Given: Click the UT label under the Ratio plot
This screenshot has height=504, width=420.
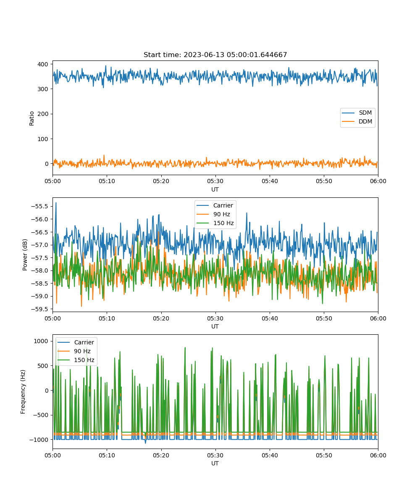Looking at the screenshot, I should 215,189.
